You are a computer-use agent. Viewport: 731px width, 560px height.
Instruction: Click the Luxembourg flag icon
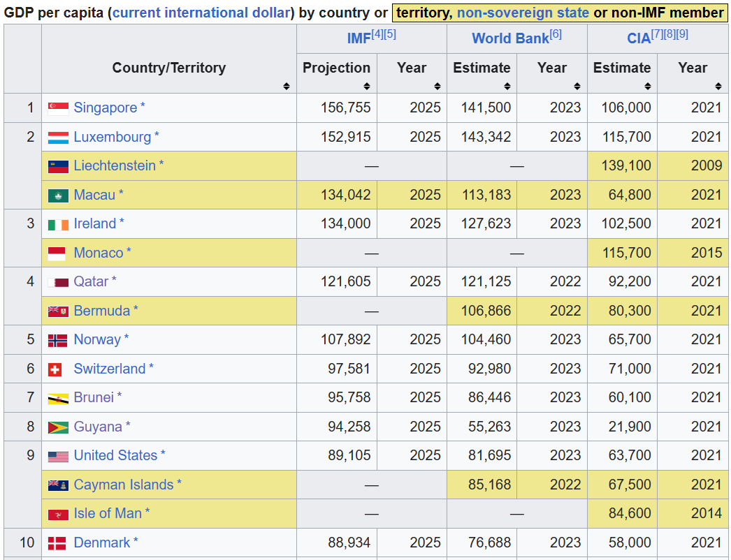(x=58, y=138)
